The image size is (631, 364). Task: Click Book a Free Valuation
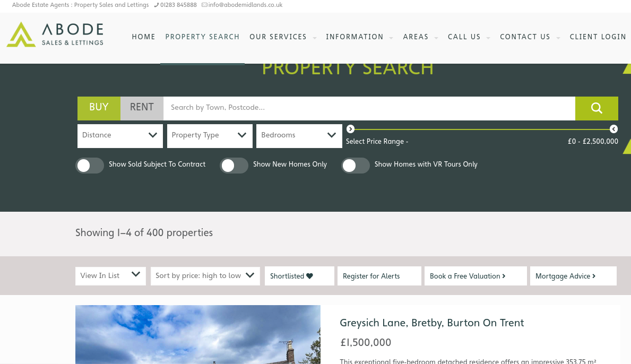(x=476, y=276)
